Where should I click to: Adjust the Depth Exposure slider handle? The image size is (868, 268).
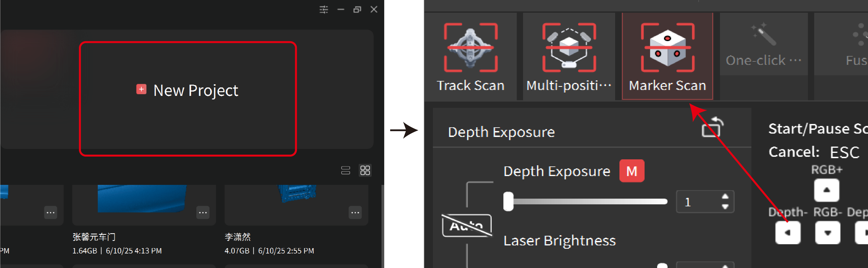508,202
